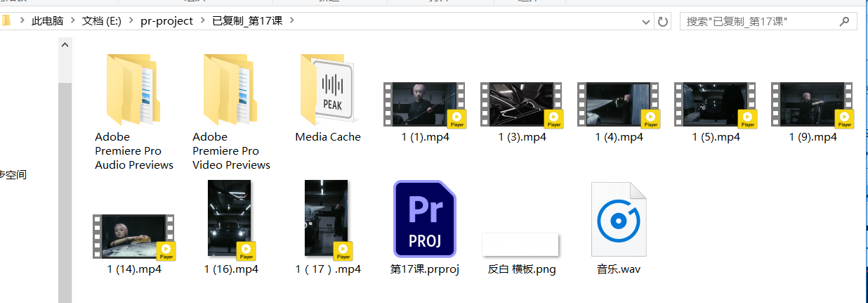Select the 1 (5).mp4 video thumbnail
868x303 pixels.
(x=716, y=104)
